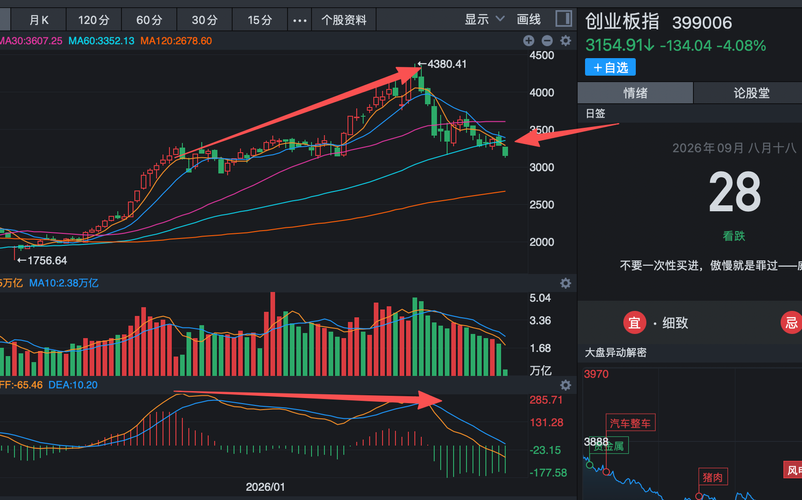Image resolution: width=802 pixels, height=500 pixels.
Task: Click the 4380.41 high price marker
Action: pos(442,64)
